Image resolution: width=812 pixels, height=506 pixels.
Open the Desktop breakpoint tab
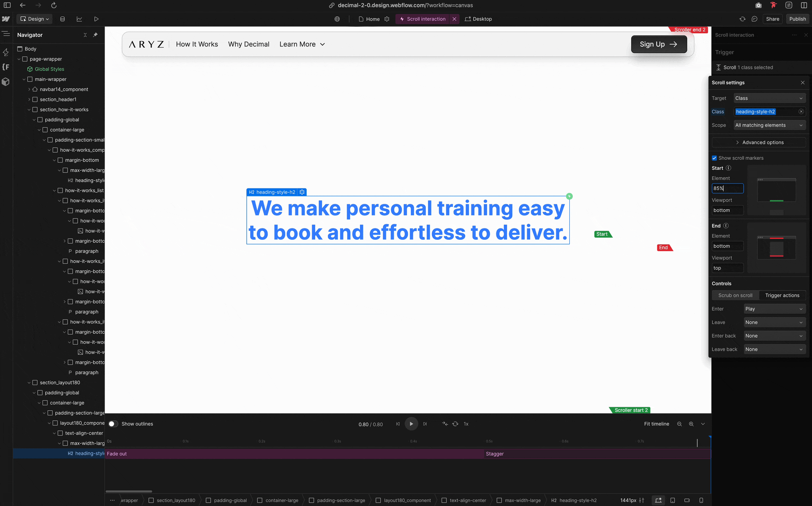(x=478, y=19)
